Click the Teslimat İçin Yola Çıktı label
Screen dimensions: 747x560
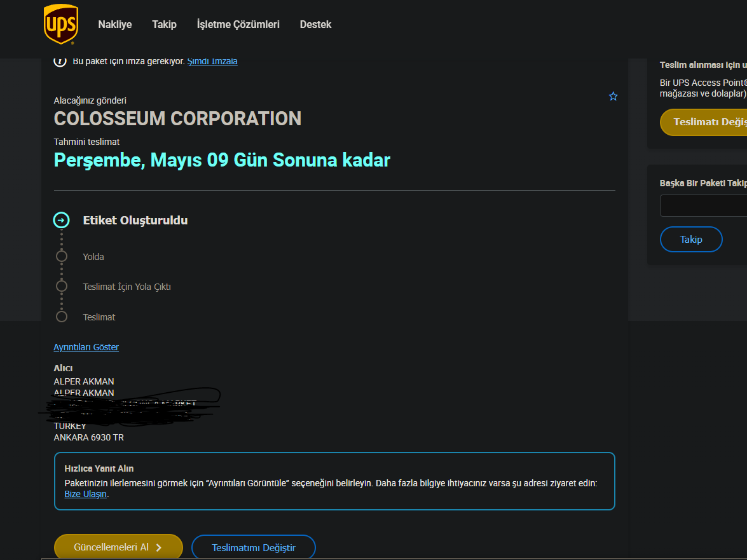[x=127, y=287]
